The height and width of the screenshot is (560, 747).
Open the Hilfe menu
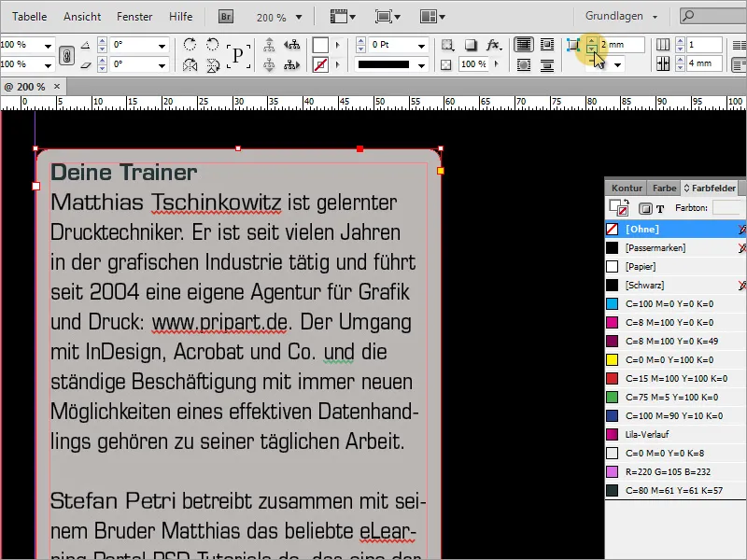click(x=180, y=17)
